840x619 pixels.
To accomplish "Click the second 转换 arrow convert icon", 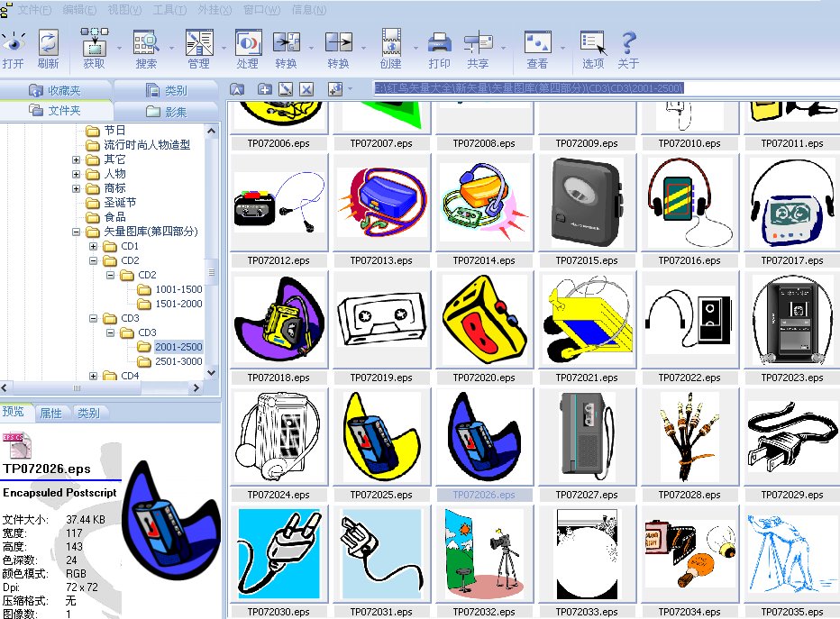I will (x=339, y=43).
